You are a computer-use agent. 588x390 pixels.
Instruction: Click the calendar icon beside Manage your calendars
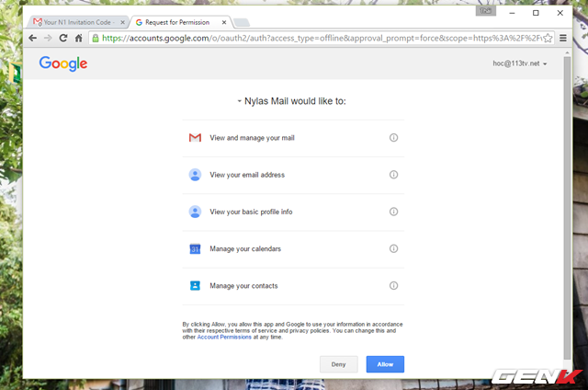coord(195,249)
